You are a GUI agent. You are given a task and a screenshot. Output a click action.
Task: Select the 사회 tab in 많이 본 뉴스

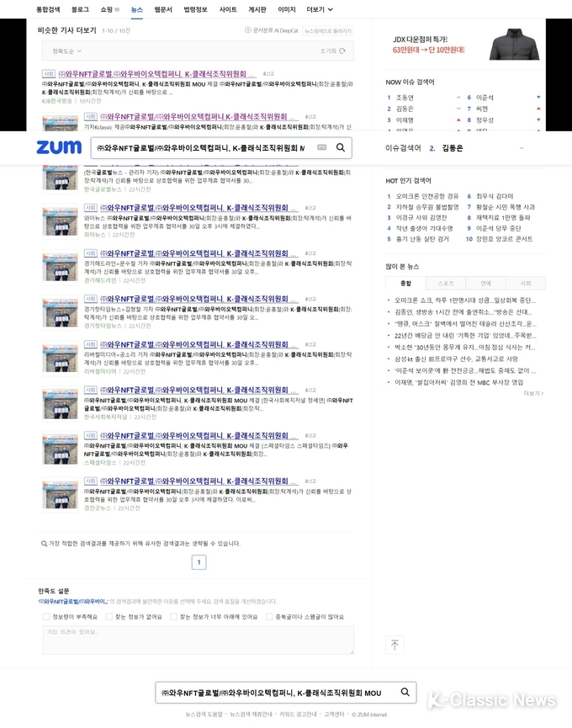click(526, 284)
